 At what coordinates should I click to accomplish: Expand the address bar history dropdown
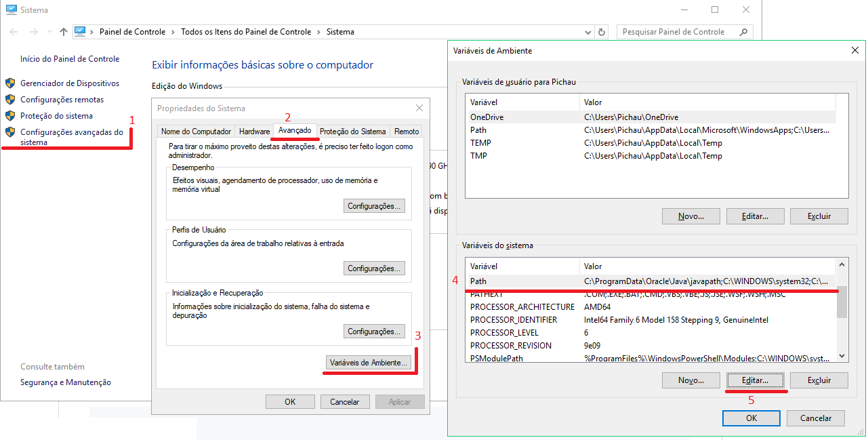(x=587, y=32)
